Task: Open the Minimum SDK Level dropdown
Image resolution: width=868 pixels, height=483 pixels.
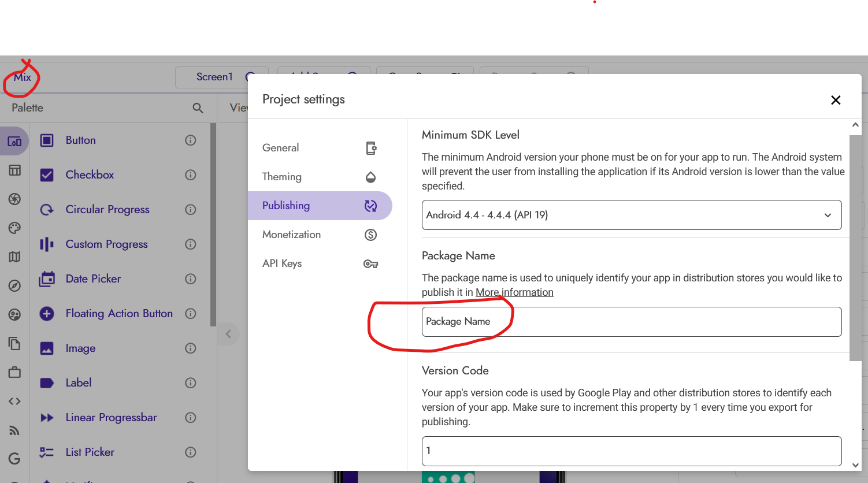Action: click(632, 215)
